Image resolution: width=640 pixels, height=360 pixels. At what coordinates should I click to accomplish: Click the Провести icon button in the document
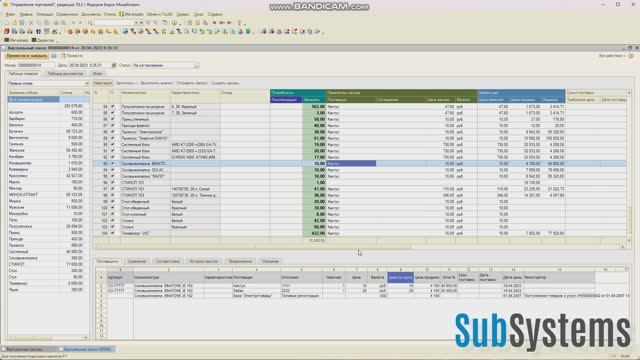pyautogui.click(x=72, y=56)
